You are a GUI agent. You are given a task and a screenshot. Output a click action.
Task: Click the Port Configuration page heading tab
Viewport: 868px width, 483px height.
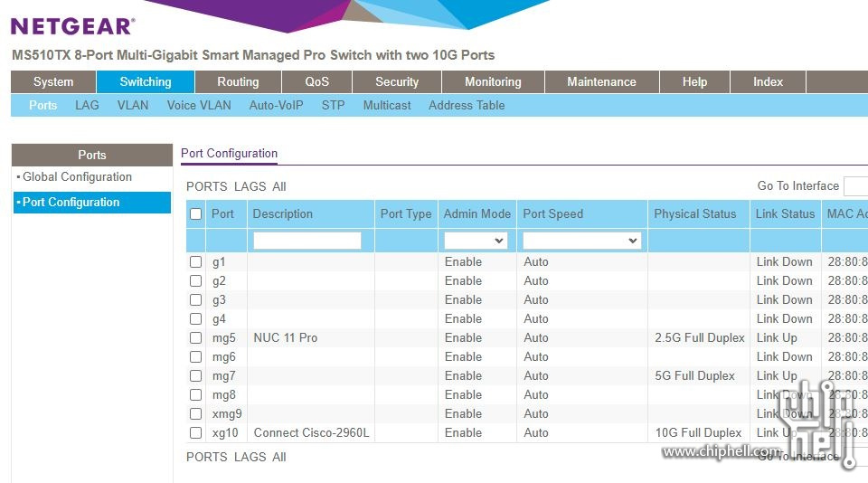coord(229,154)
